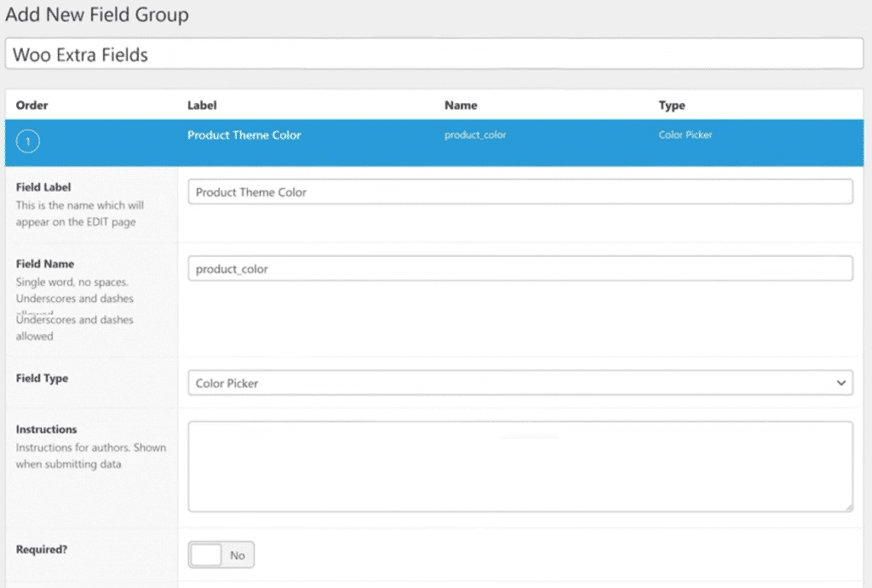The height and width of the screenshot is (588, 872).
Task: Grab the Instructions textarea resize handle
Action: tap(847, 506)
